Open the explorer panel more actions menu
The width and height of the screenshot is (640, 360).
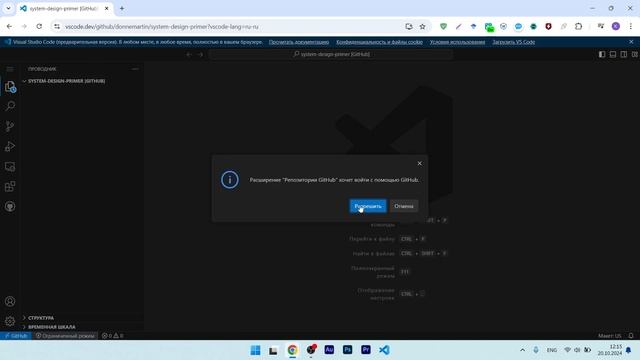click(x=135, y=69)
